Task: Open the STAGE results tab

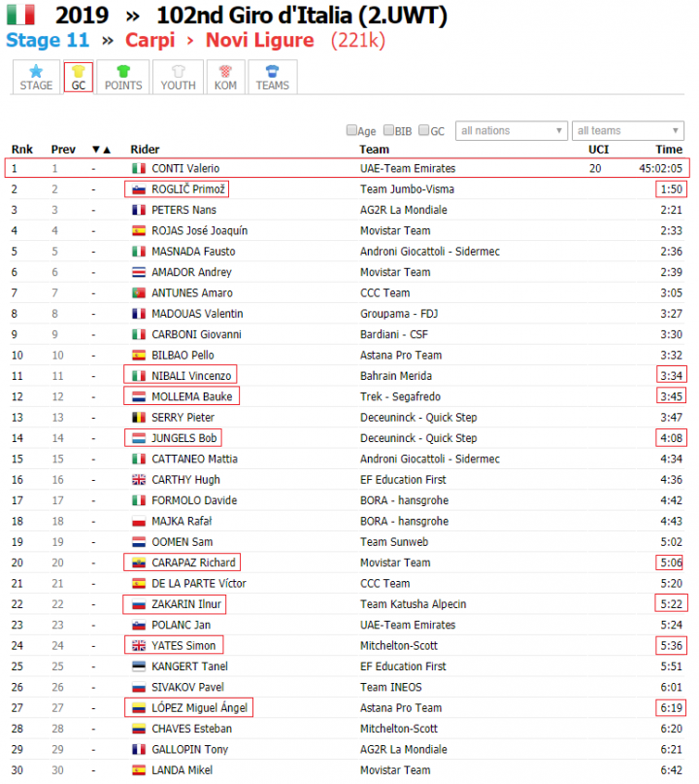Action: (36, 77)
